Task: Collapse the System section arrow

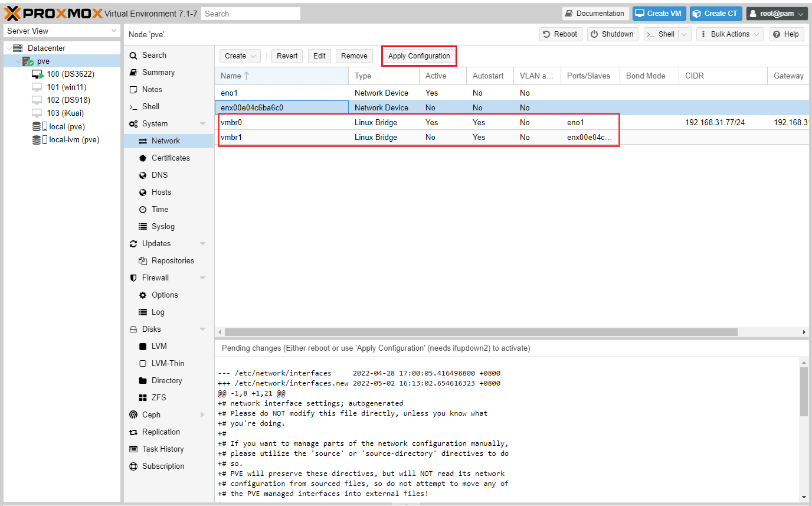Action: pyautogui.click(x=203, y=124)
